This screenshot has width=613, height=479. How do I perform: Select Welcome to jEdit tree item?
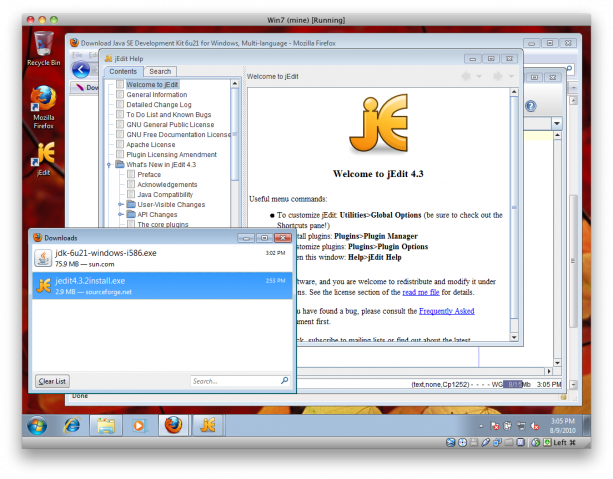(152, 84)
